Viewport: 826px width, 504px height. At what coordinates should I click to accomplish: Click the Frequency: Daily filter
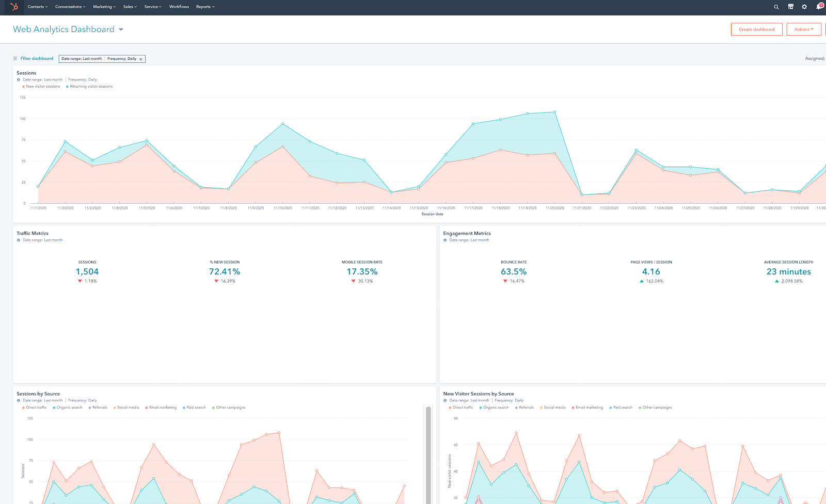pos(122,59)
